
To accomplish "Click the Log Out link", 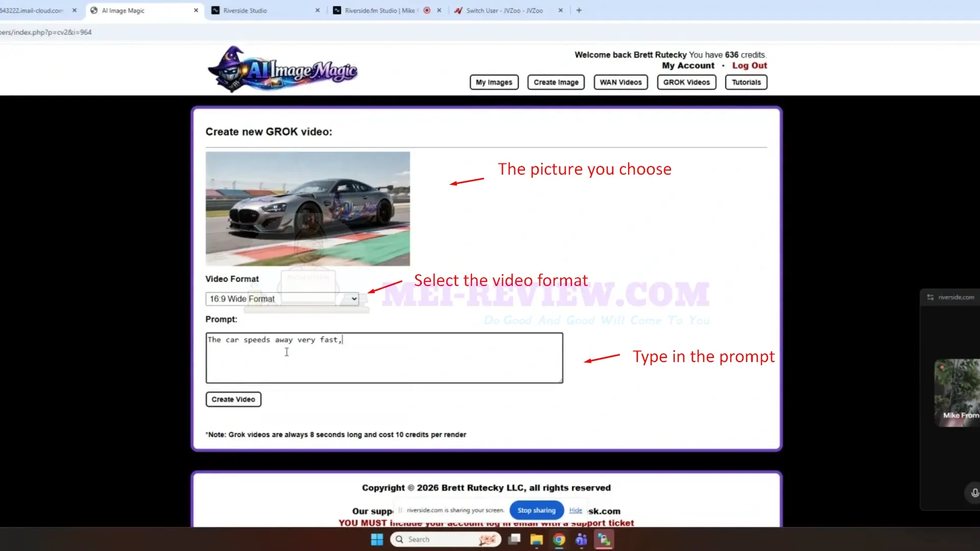I will [749, 65].
